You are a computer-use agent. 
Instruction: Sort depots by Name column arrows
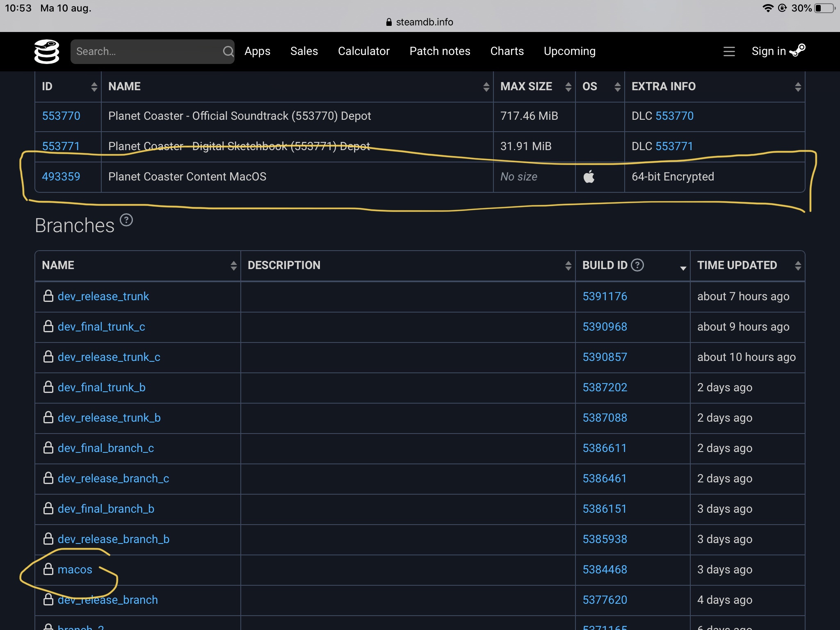pyautogui.click(x=486, y=87)
